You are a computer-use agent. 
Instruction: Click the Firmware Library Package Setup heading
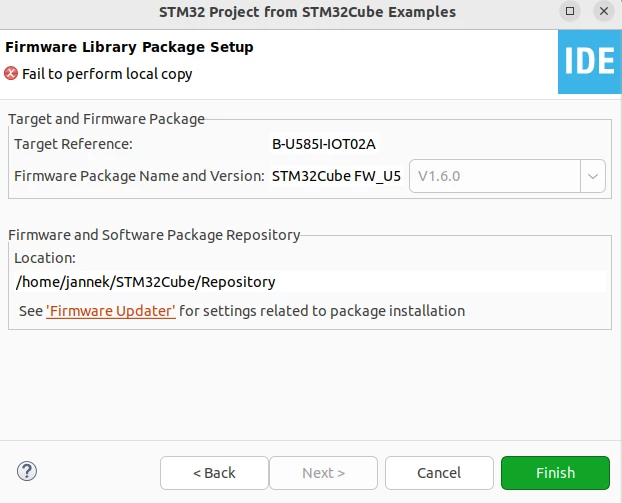pos(129,47)
